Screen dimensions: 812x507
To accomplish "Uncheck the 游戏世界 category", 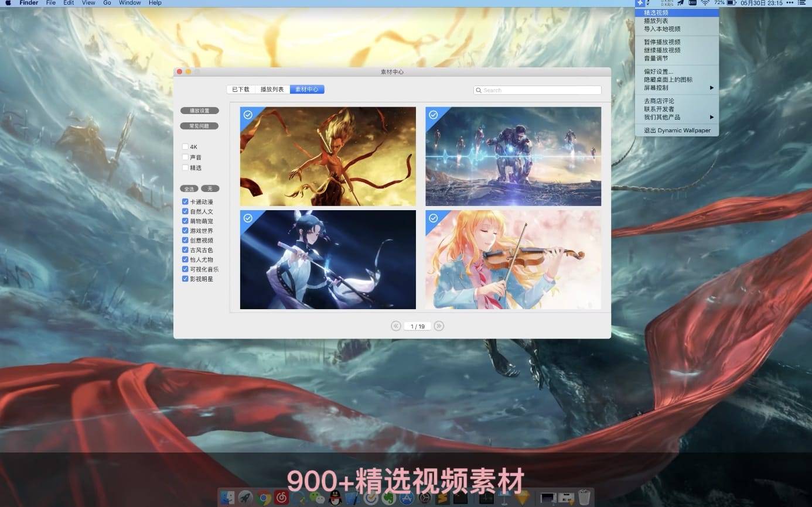I will point(185,231).
